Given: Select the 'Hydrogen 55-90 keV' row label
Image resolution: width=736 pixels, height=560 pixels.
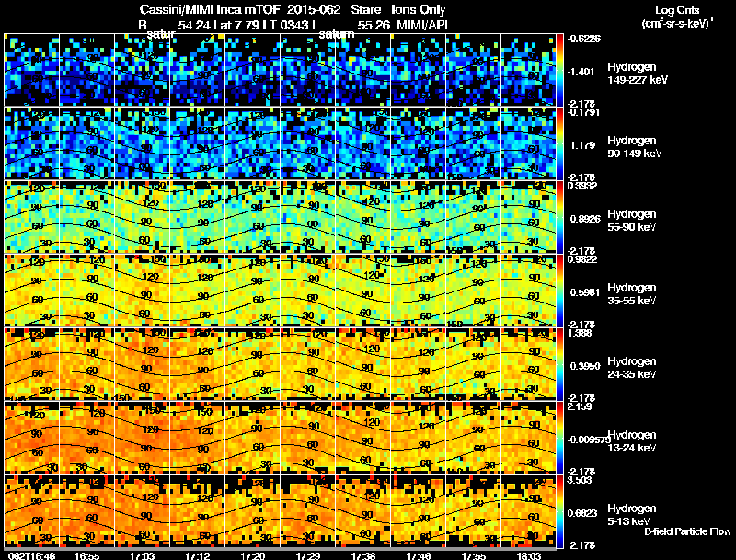Looking at the screenshot, I should coord(632,221).
